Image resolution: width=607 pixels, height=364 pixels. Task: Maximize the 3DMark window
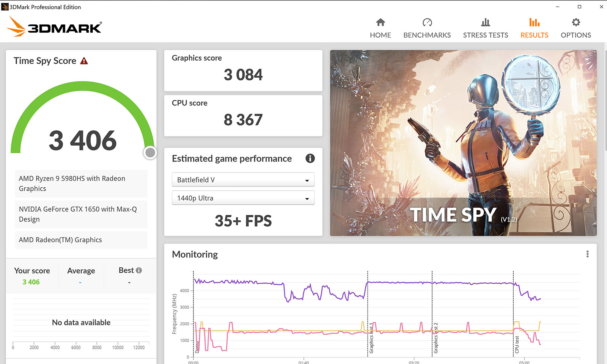click(579, 7)
